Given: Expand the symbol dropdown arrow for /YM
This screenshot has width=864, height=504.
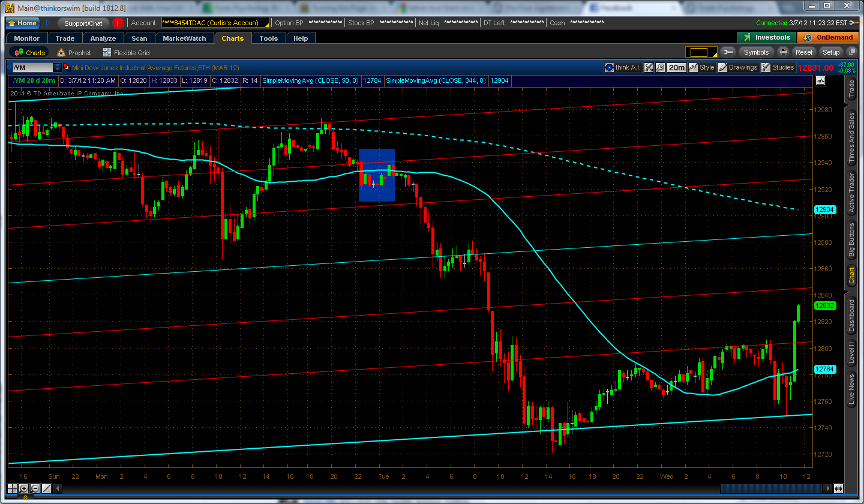Looking at the screenshot, I should coord(58,68).
